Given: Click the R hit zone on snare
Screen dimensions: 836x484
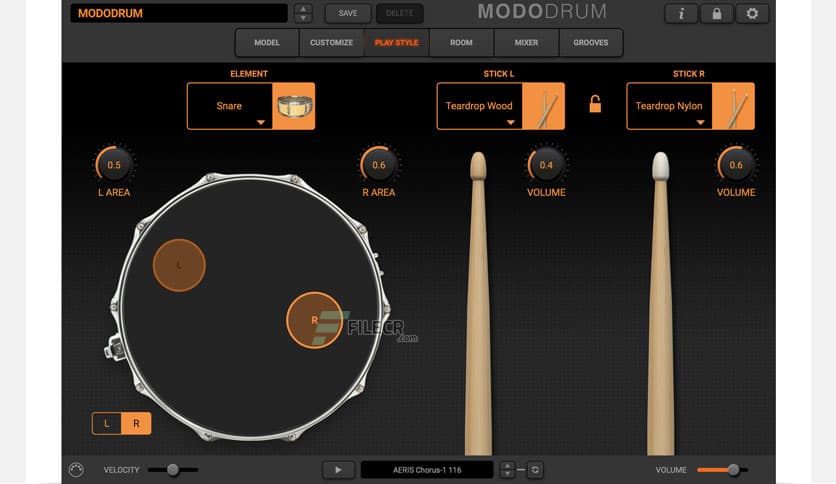Looking at the screenshot, I should (314, 320).
